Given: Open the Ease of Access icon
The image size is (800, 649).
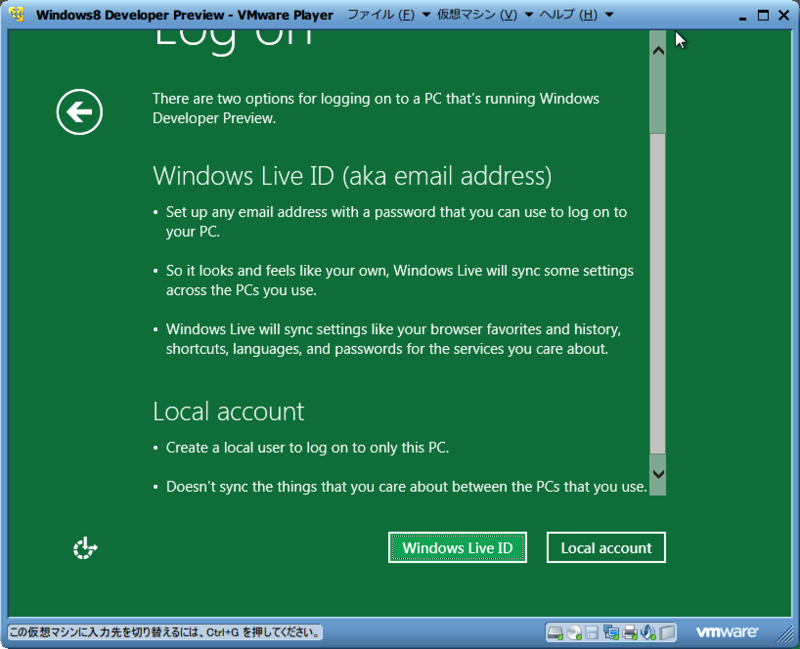Looking at the screenshot, I should pyautogui.click(x=85, y=548).
